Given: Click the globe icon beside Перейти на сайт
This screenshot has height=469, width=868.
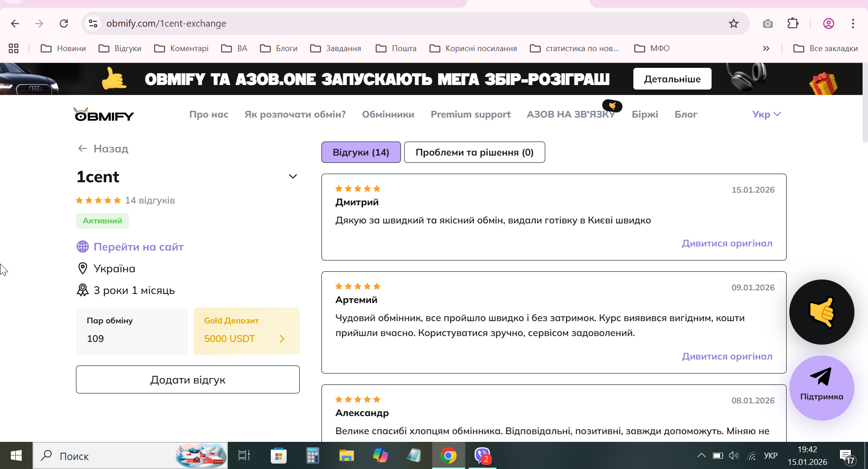Looking at the screenshot, I should click(x=83, y=246).
